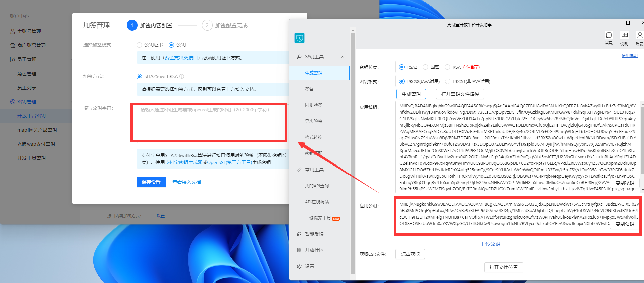Select the 公钥 signing mode
644x283 pixels.
pyautogui.click(x=171, y=45)
